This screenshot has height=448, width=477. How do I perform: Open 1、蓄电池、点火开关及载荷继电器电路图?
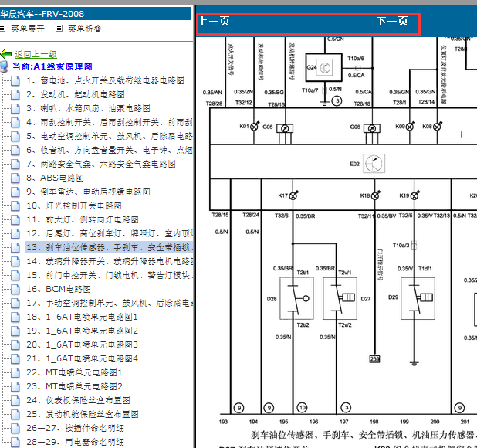105,80
